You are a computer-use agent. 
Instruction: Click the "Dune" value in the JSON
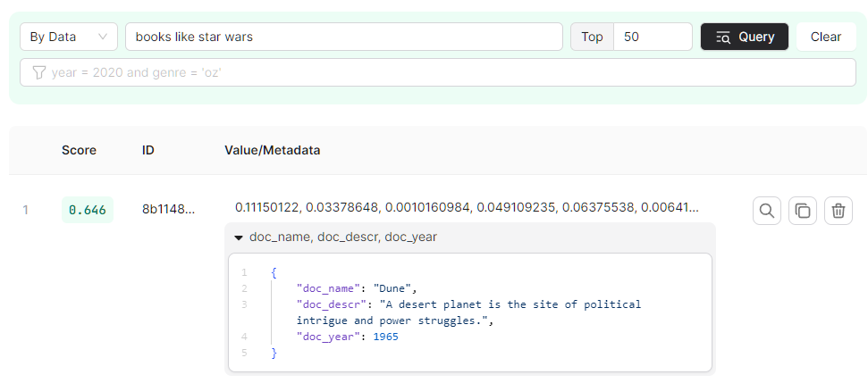[x=394, y=288]
